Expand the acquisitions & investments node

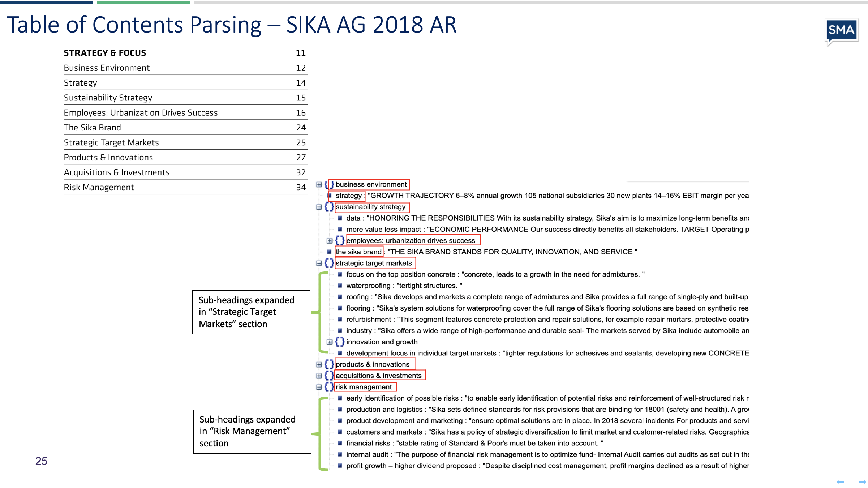(319, 376)
